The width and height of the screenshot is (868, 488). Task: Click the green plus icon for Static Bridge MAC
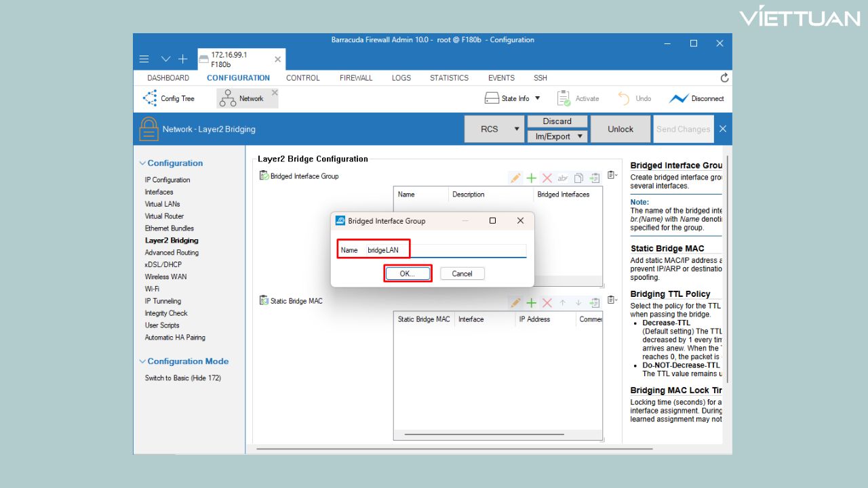point(532,302)
